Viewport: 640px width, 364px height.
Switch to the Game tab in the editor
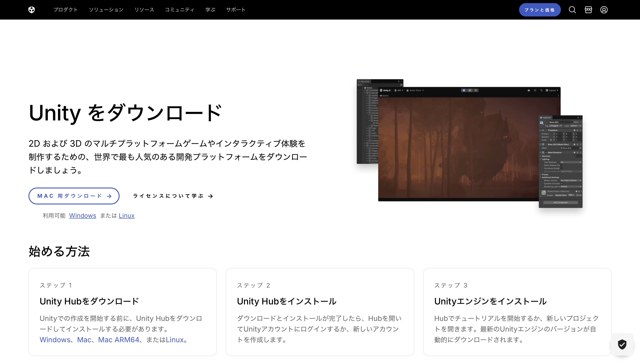coord(386,96)
